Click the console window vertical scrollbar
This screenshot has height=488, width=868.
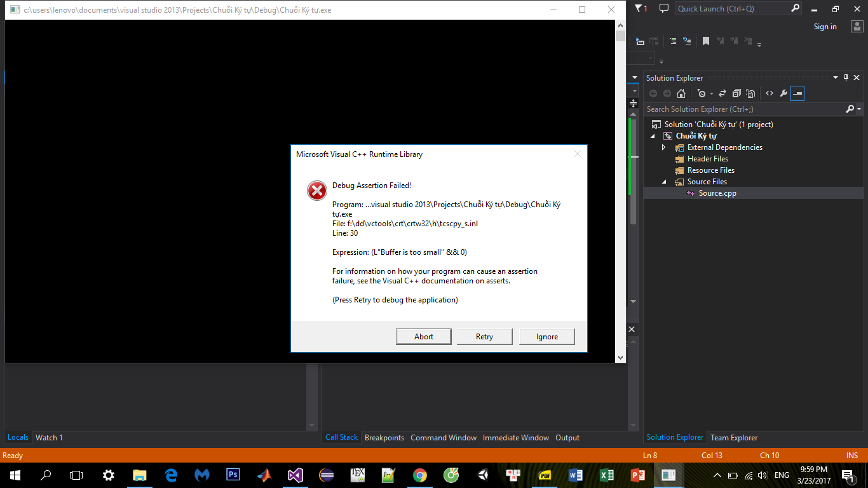click(x=621, y=191)
